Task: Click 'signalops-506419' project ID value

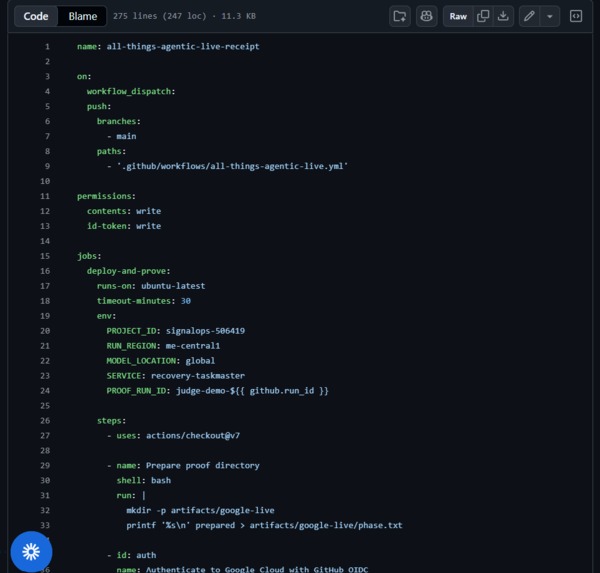Action: [205, 331]
